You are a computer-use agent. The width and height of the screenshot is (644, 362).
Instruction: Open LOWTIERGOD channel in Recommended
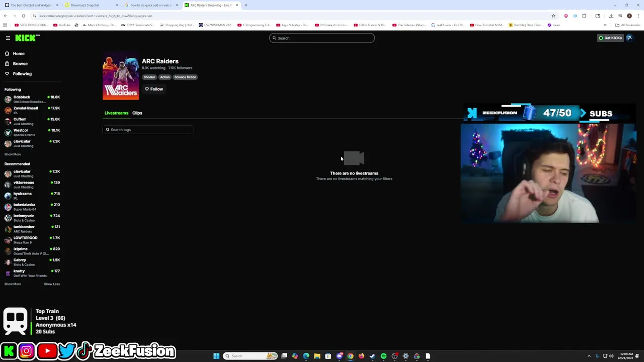pos(32,240)
